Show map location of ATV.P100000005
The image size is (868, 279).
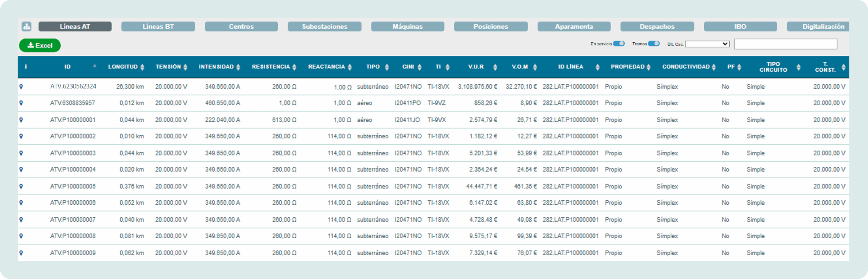tap(21, 186)
